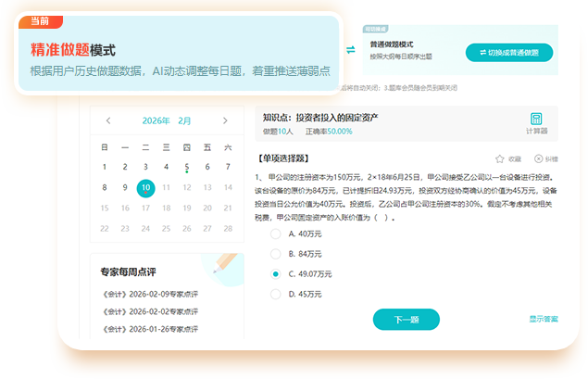Choose answer option D. 45万元
Screen dimensions: 588x379
click(275, 295)
